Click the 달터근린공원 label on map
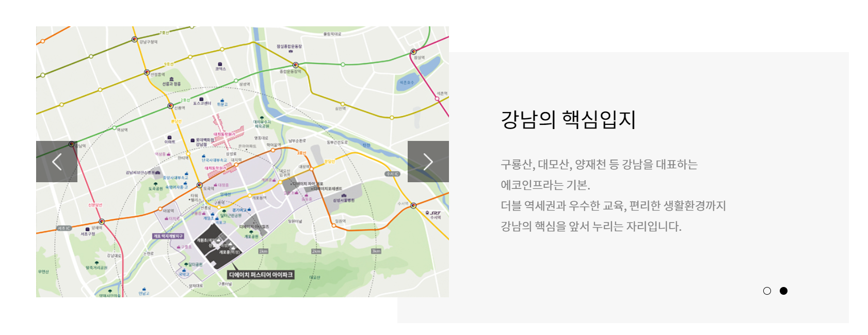The height and width of the screenshot is (335, 868). pyautogui.click(x=231, y=215)
